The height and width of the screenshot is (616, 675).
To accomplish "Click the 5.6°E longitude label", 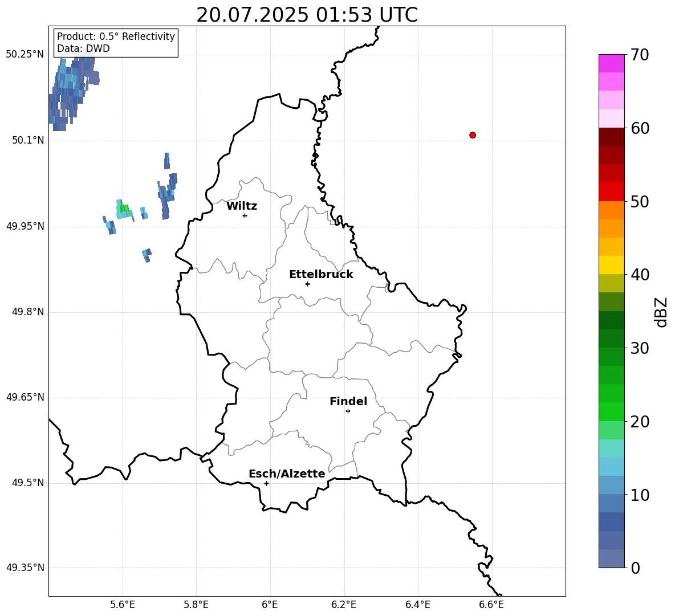I will pos(123,605).
